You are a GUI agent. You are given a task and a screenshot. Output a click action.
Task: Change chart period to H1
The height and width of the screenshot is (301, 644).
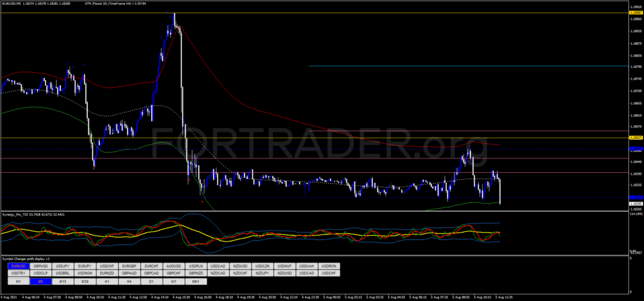point(107,282)
